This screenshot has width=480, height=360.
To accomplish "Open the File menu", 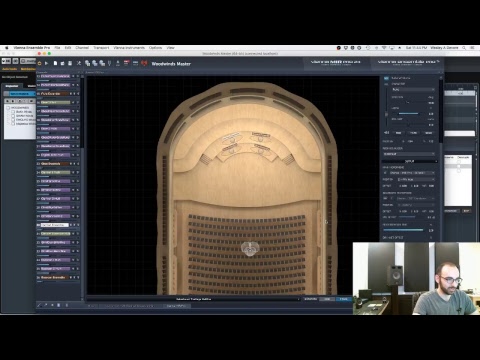I will point(57,48).
